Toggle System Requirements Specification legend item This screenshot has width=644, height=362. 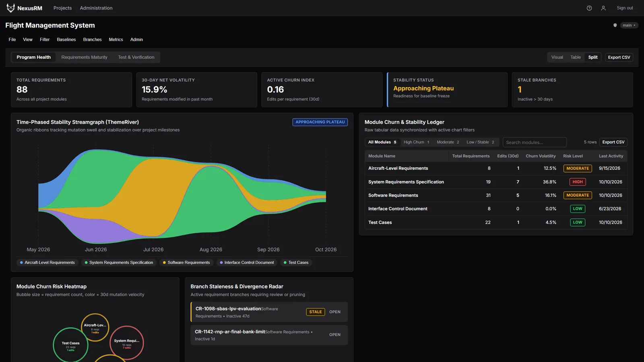(119, 263)
